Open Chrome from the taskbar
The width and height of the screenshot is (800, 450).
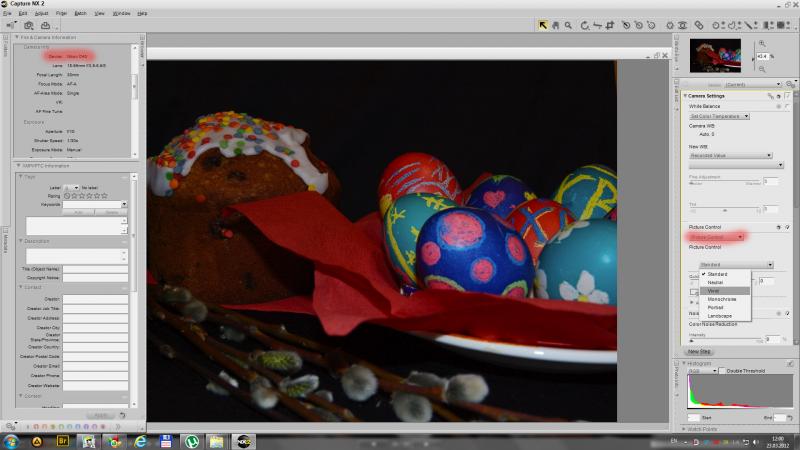click(x=114, y=441)
